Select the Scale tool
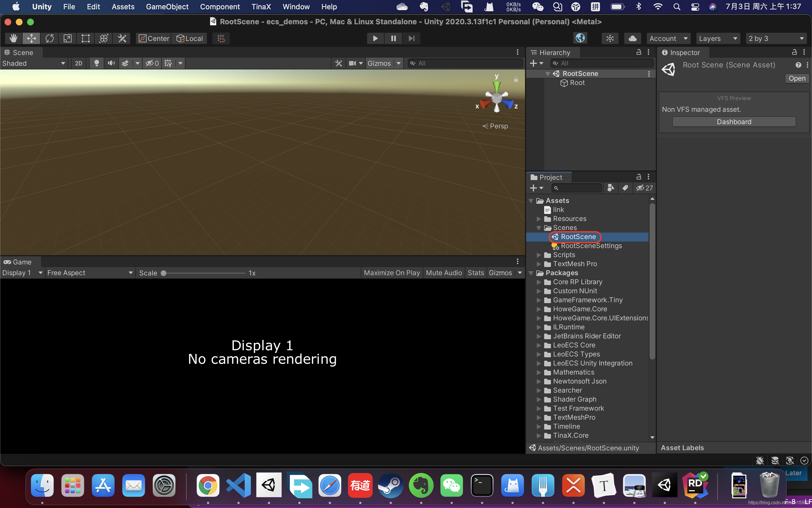The image size is (812, 508). (67, 38)
